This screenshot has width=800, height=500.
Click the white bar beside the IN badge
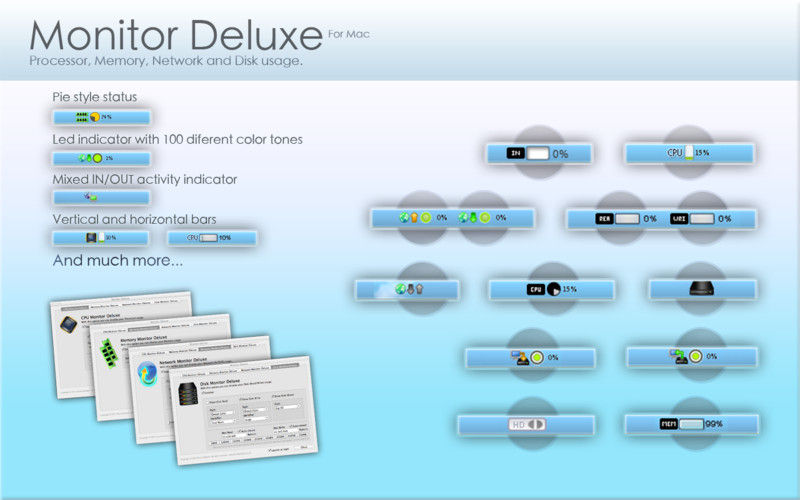tap(538, 154)
